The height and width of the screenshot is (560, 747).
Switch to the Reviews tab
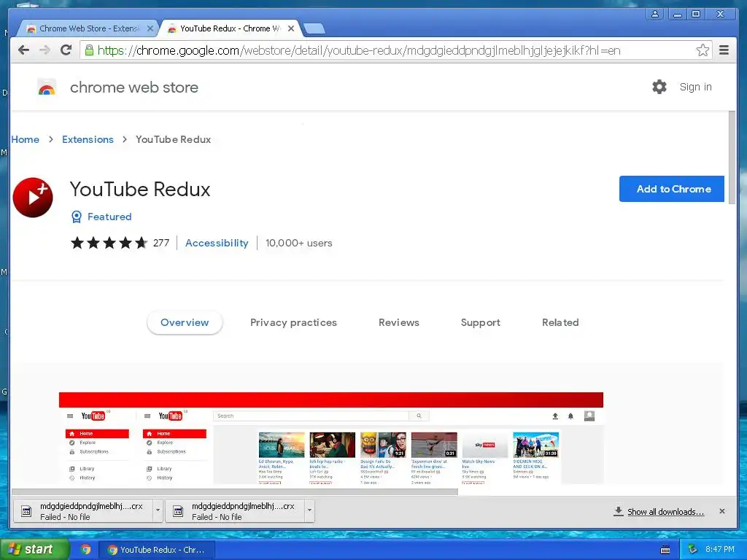pyautogui.click(x=399, y=322)
